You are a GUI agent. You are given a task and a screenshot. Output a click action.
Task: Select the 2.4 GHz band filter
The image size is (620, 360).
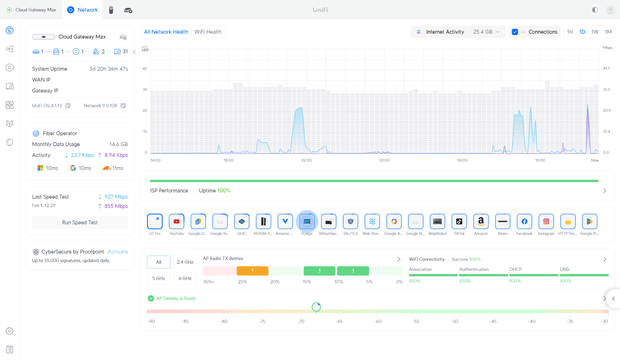click(x=185, y=262)
